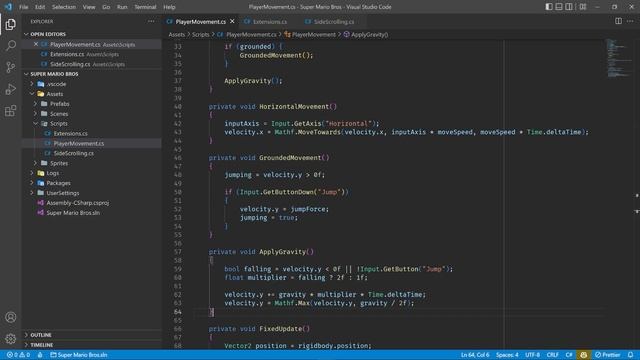640x360 pixels.
Task: Select SideScrolling.cs in Open Editors
Action: [x=70, y=64]
